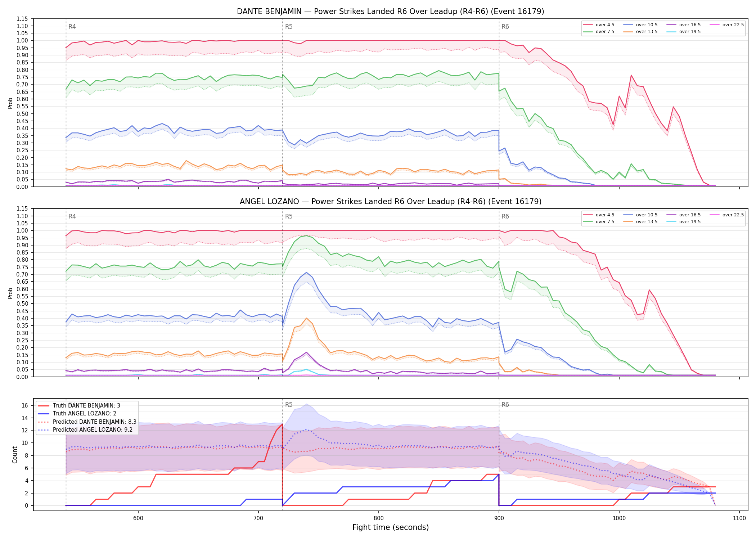
Task: Click the R6 round marker in Dante Benjamin chart
Action: click(x=505, y=27)
